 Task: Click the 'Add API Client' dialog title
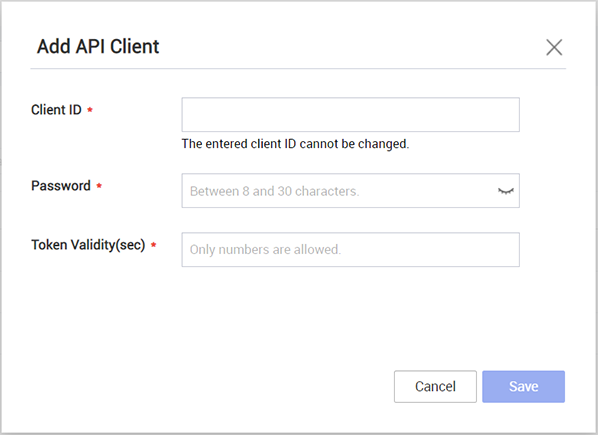(98, 47)
